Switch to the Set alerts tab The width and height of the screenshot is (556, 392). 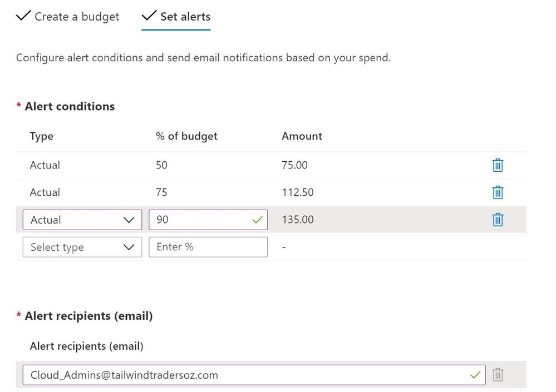coord(185,17)
